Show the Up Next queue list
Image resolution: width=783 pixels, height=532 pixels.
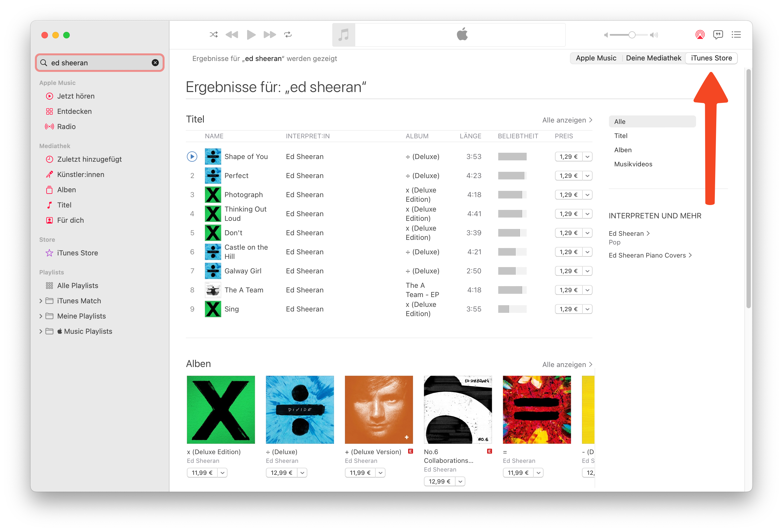736,35
